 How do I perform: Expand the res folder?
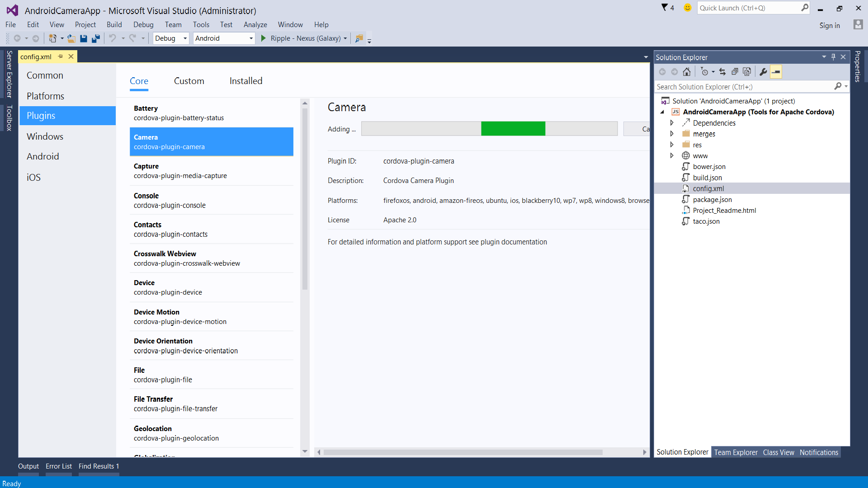click(x=672, y=145)
